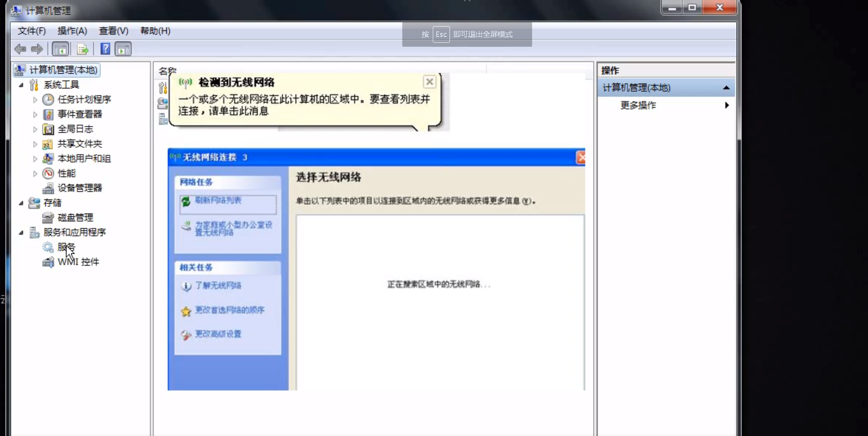Viewport: 868px width, 436px height.
Task: Click the refresh icon beside 刷新网络列表
Action: (x=186, y=201)
